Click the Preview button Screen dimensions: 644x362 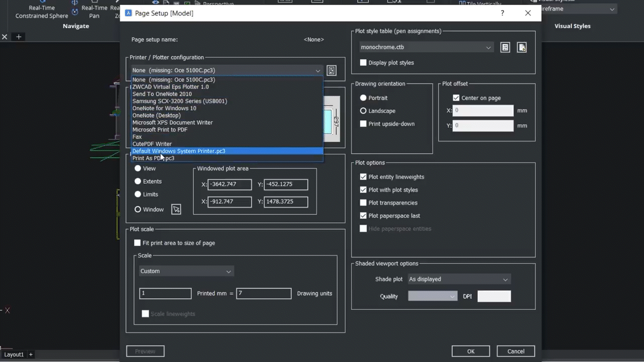[145, 351]
